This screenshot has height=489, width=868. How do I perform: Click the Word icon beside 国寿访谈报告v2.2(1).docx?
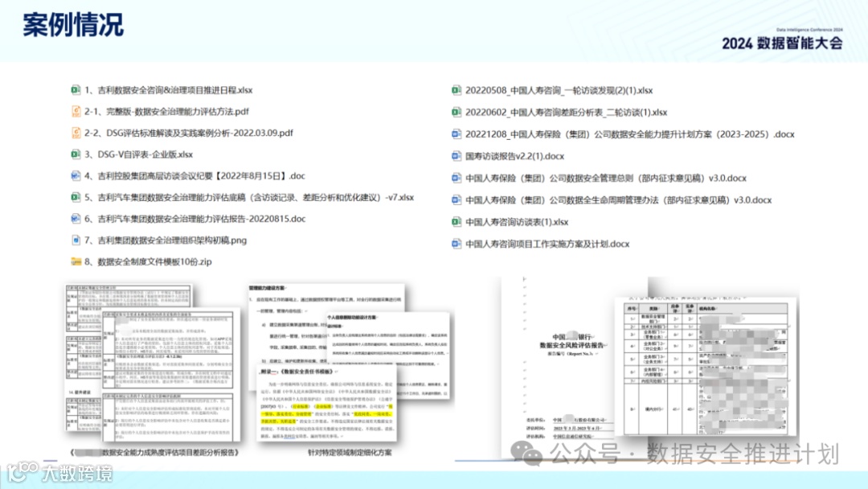click(457, 156)
